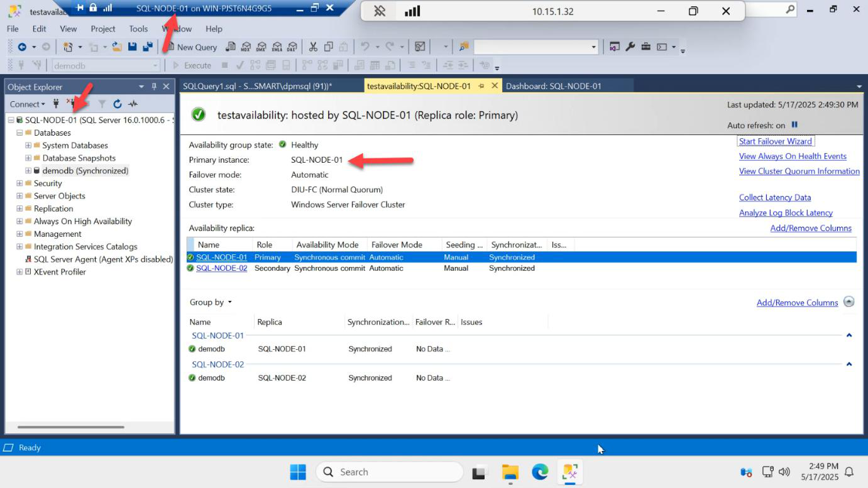The image size is (868, 488).
Task: Click the Navigate Backward arrow icon
Action: tap(22, 47)
